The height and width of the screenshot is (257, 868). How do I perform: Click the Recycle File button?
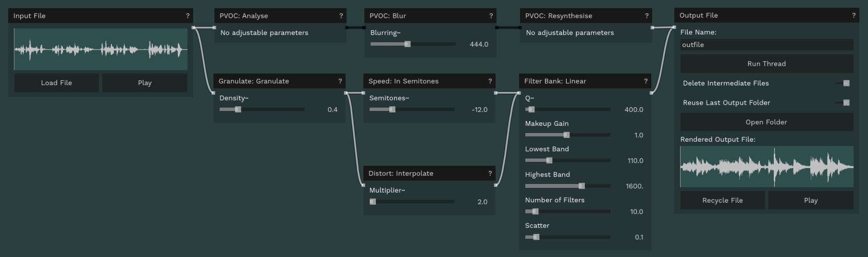[x=722, y=200]
